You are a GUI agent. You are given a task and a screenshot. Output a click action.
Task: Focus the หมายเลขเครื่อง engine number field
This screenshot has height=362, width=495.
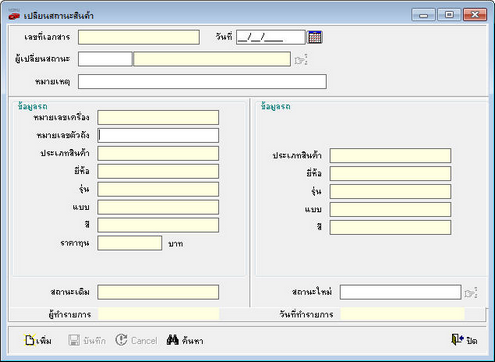[x=158, y=118]
